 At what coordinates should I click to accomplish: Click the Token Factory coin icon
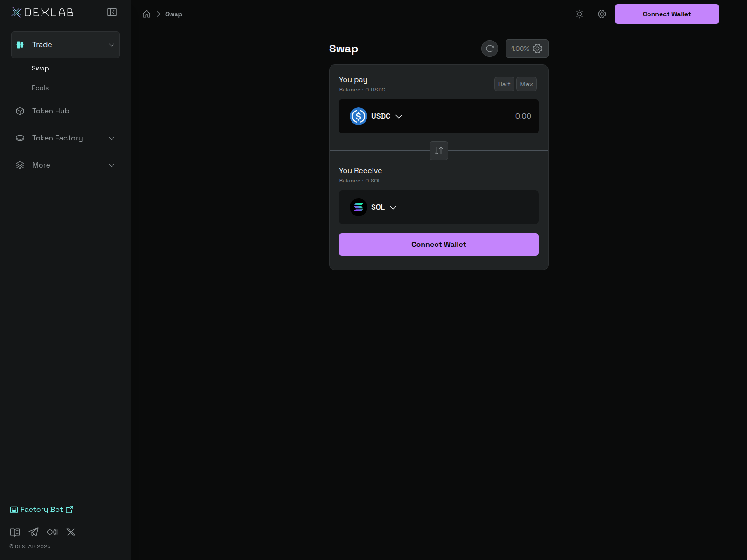(20, 138)
